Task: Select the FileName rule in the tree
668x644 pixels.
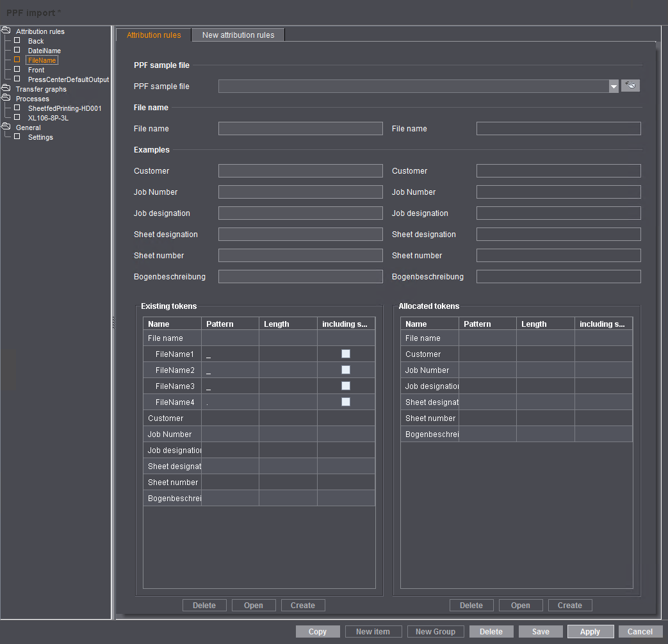Action: tap(42, 60)
